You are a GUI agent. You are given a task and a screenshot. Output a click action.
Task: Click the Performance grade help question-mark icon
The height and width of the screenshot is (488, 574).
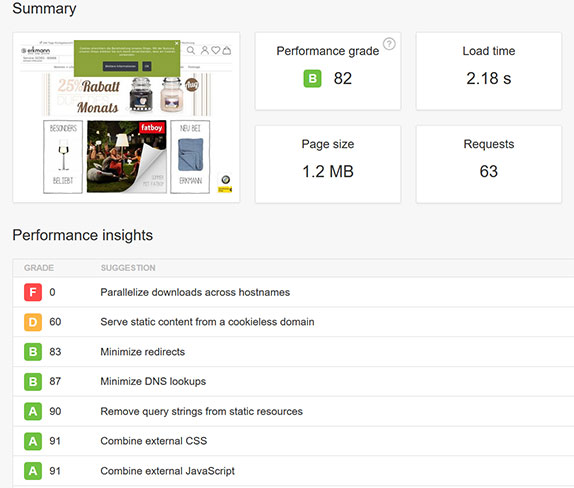pyautogui.click(x=389, y=44)
